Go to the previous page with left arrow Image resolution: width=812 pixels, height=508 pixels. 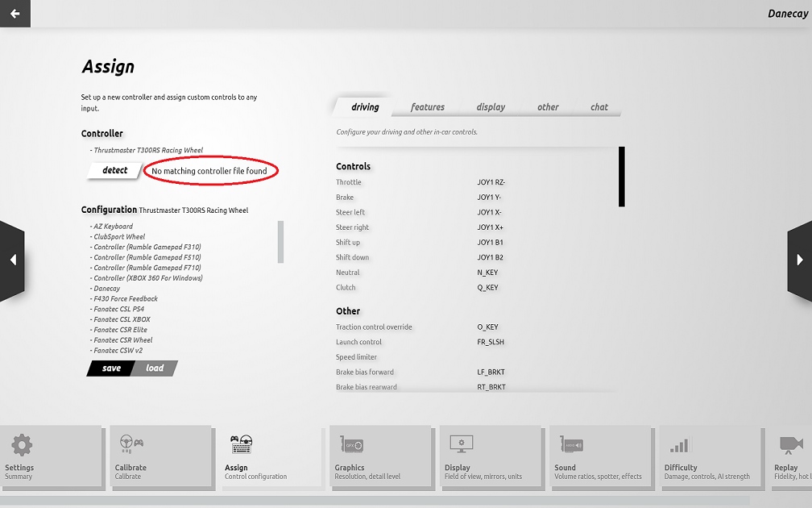click(12, 260)
